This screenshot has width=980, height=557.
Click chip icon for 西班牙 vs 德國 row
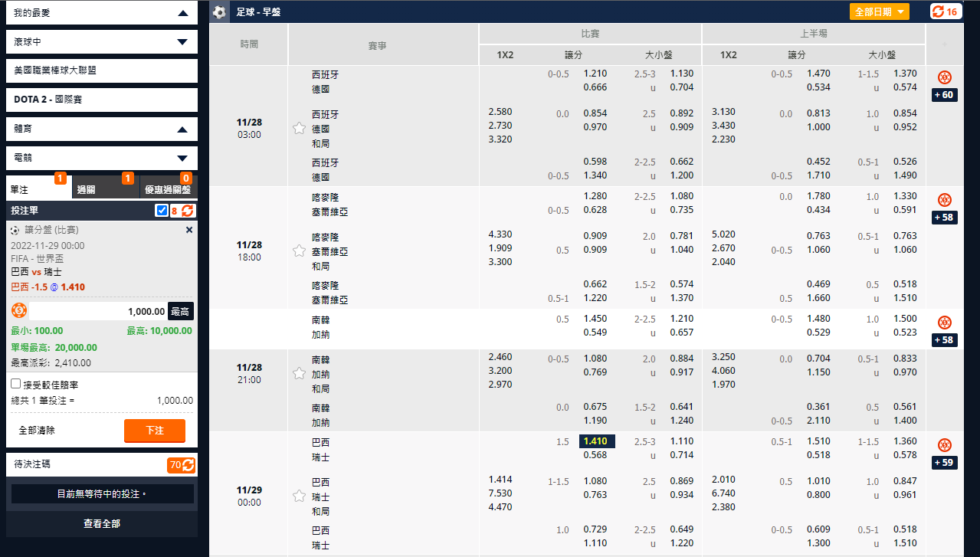[945, 77]
